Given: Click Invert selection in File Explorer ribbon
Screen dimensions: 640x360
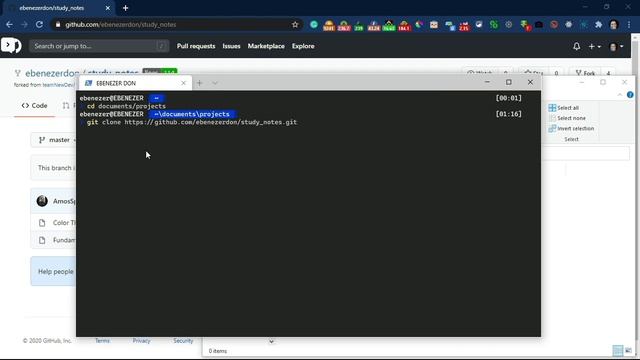Looking at the screenshot, I should tap(571, 128).
